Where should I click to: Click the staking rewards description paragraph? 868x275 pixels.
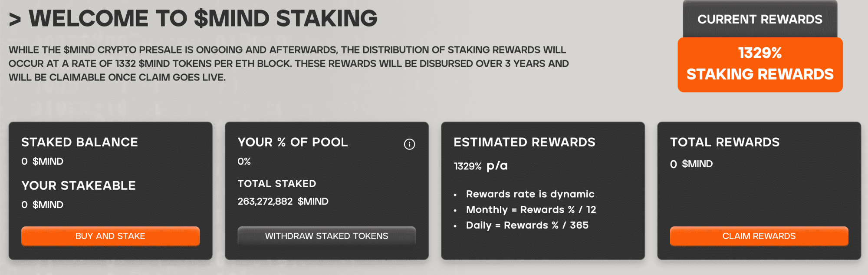click(289, 64)
